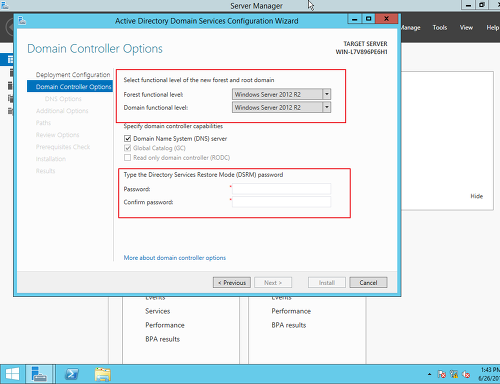This screenshot has width=500, height=384.
Task: Click Action Center flag tray icon
Action: pos(442,374)
